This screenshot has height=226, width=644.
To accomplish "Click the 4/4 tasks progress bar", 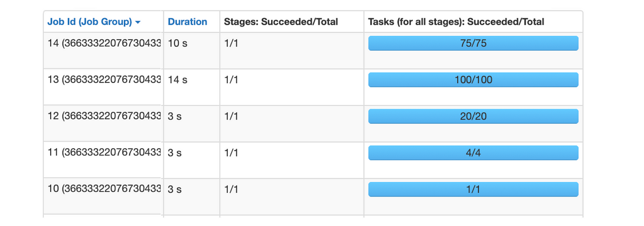I will click(473, 153).
